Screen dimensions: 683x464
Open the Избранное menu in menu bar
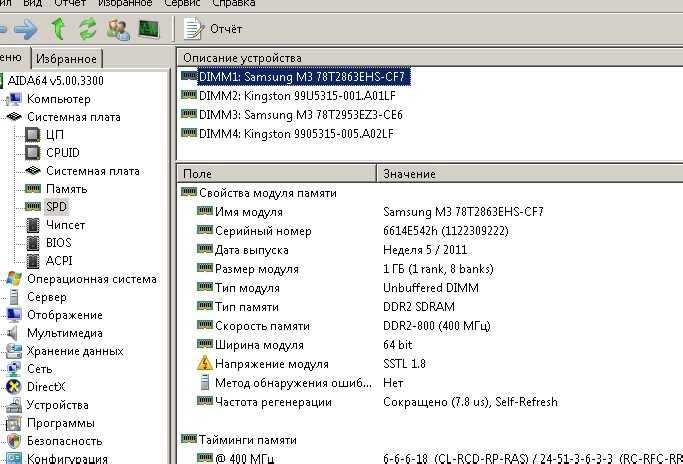[125, 3]
